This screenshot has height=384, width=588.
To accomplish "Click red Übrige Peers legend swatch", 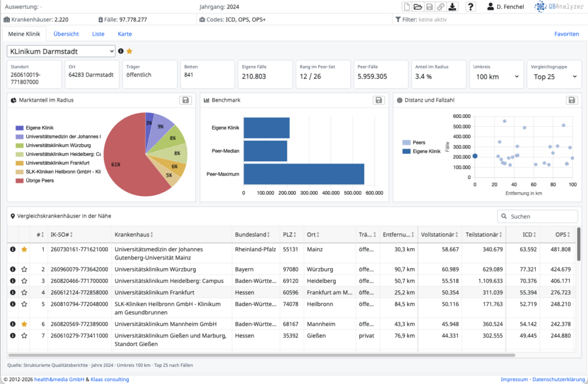I will pyautogui.click(x=20, y=180).
